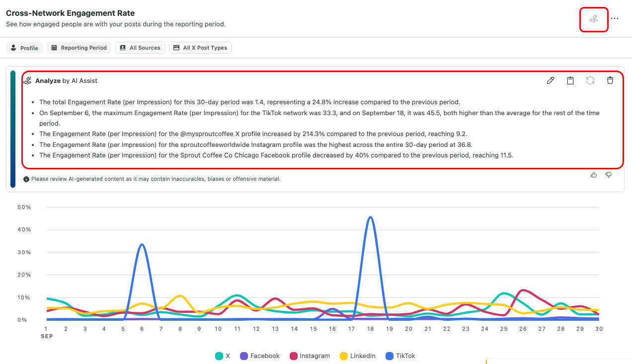
Task: Edit the AI summary with pencil icon
Action: click(x=550, y=80)
